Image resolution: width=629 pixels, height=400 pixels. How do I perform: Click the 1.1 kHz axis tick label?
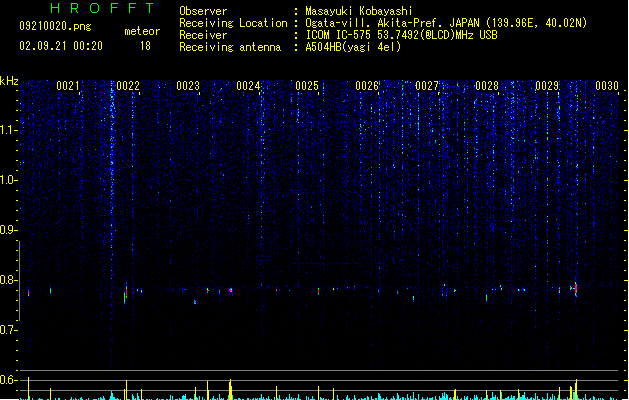pos(8,130)
